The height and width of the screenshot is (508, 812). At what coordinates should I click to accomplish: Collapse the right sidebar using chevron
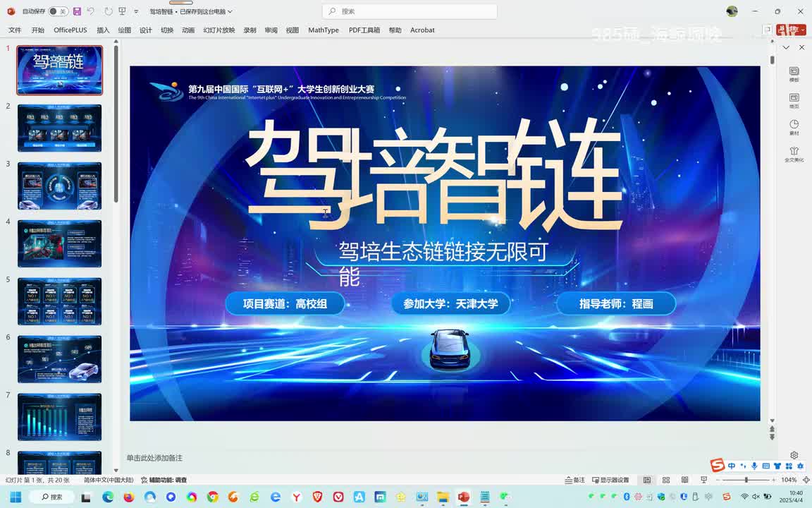click(x=786, y=47)
